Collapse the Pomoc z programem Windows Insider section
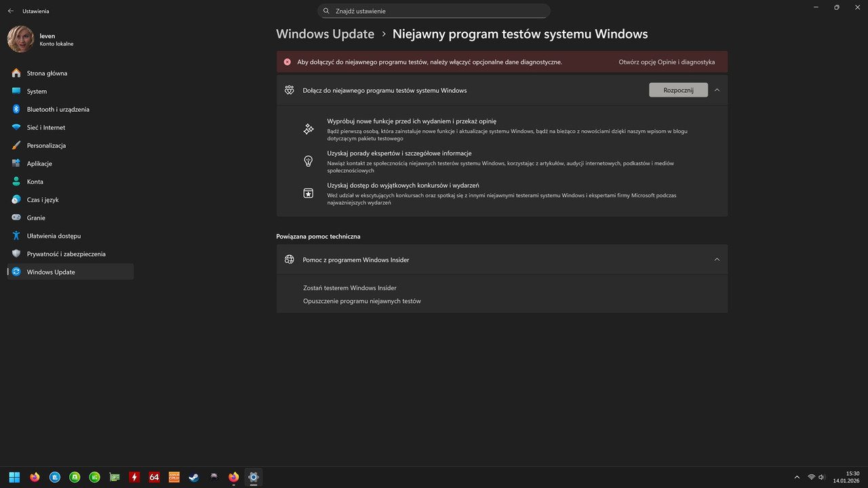 point(717,260)
